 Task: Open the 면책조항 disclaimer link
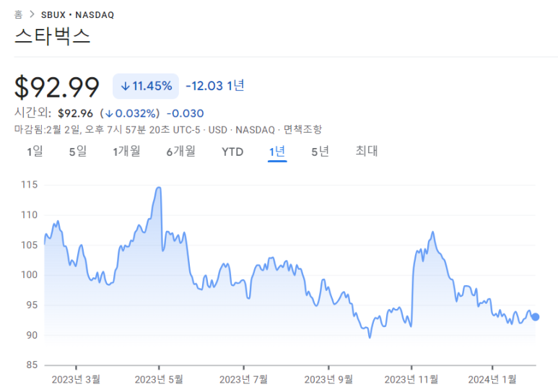302,129
